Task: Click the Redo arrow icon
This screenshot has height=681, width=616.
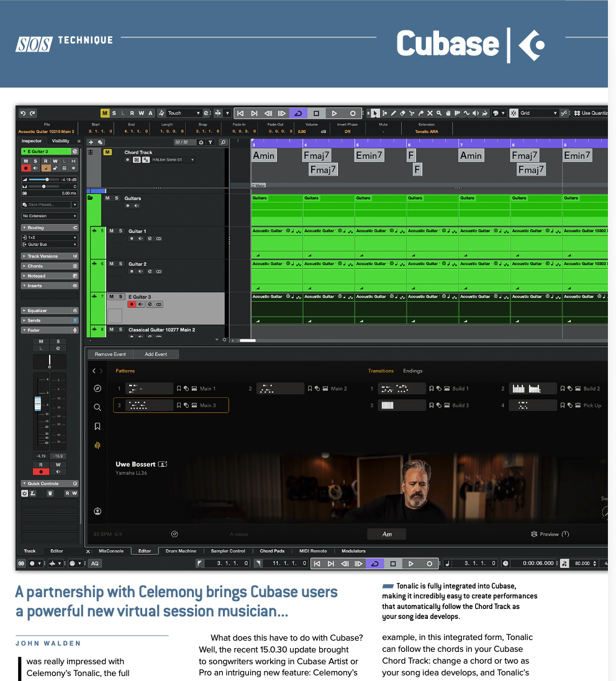Action: tap(32, 114)
